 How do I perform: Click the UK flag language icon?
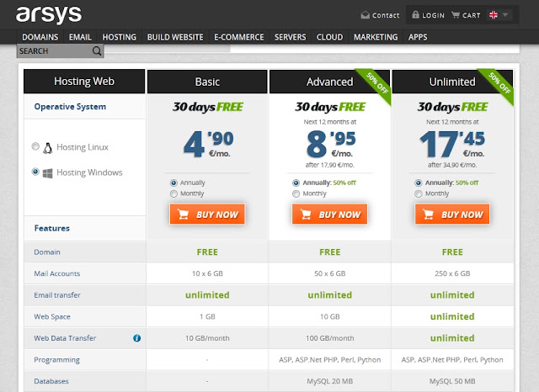point(494,15)
